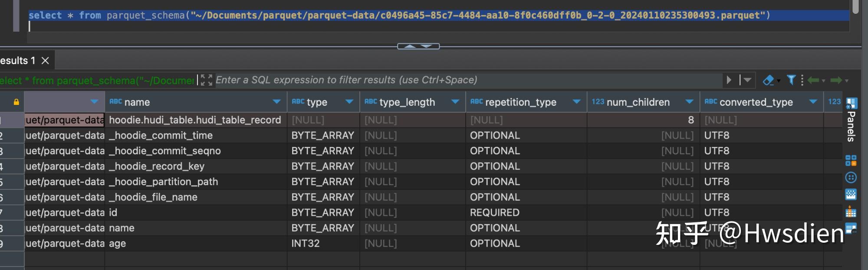Open the Panels side button
868x270 pixels.
click(x=851, y=120)
